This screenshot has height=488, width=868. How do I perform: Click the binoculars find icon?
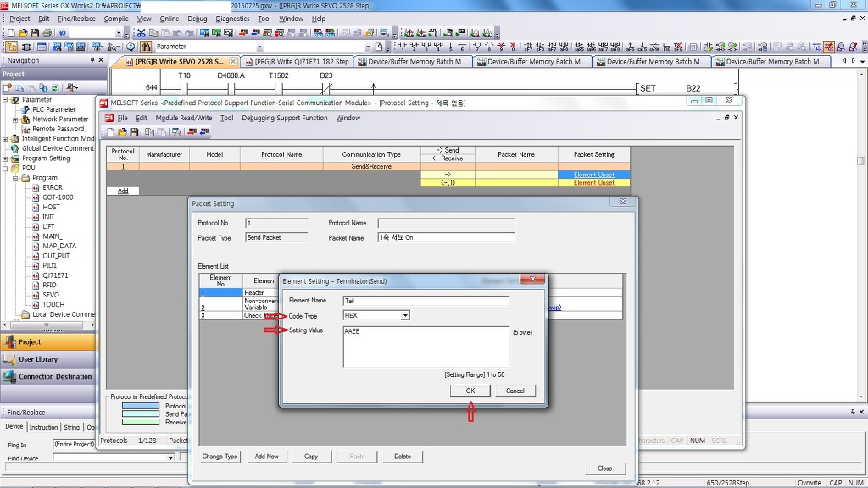147,47
